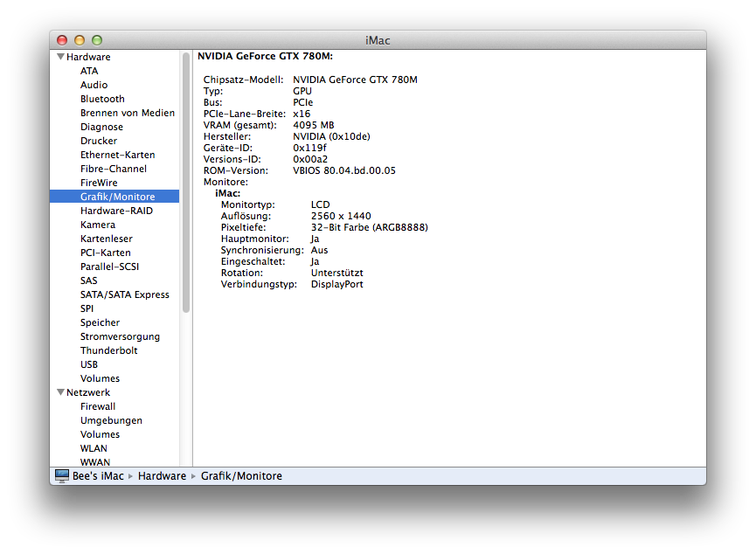Show Speicher information
Image resolution: width=756 pixels, height=554 pixels.
(x=101, y=322)
